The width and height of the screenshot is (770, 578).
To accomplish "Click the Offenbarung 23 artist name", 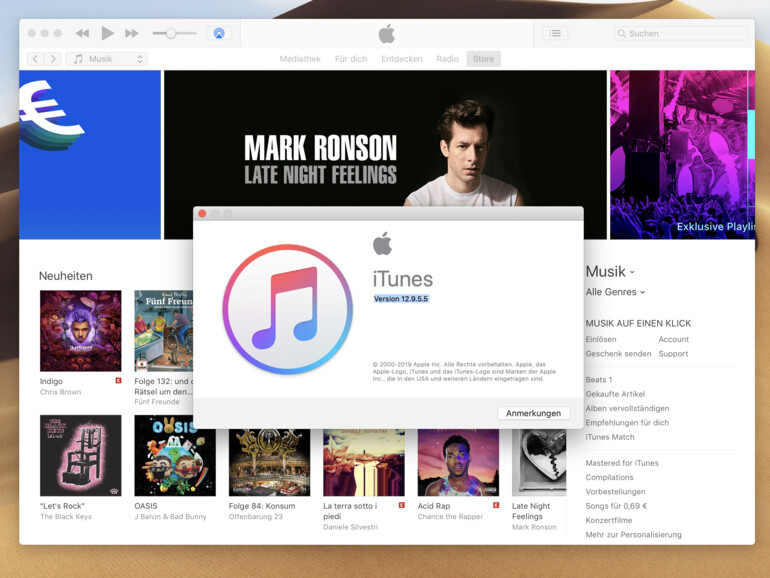I will point(255,517).
